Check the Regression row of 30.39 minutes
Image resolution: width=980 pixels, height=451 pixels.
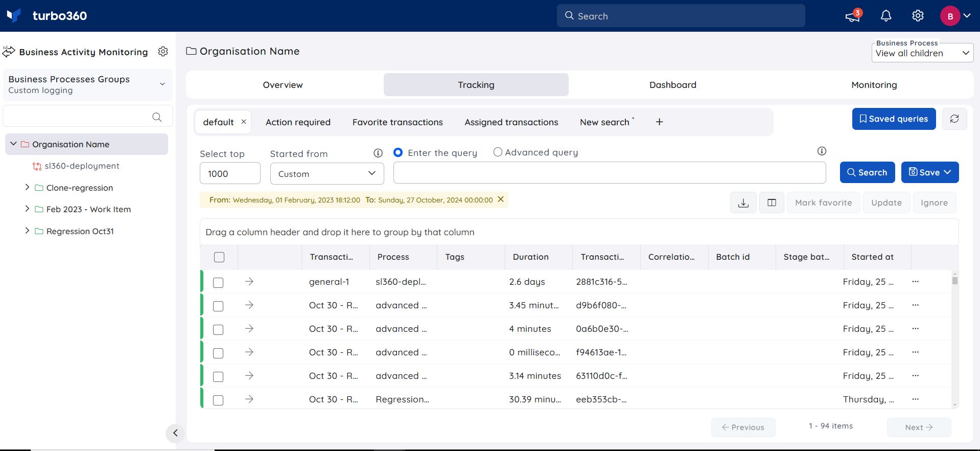218,400
